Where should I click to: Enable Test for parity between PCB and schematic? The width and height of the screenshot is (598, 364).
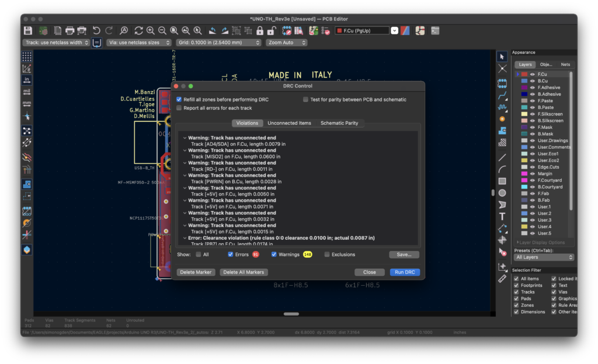pos(305,99)
